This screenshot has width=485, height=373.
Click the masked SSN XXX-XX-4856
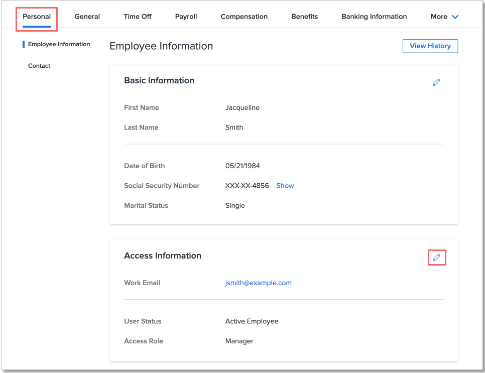(x=247, y=186)
